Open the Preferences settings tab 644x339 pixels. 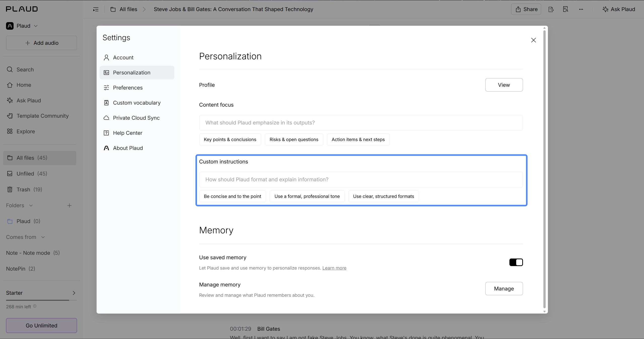pos(137,88)
